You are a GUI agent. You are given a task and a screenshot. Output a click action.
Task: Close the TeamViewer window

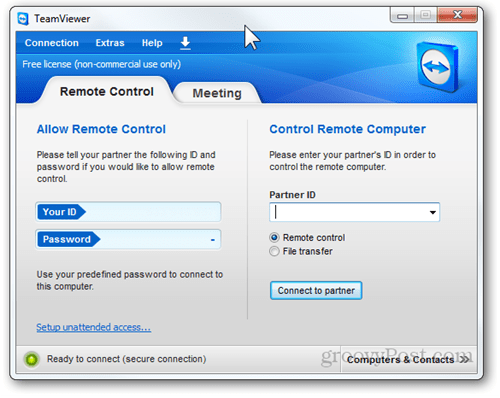457,15
